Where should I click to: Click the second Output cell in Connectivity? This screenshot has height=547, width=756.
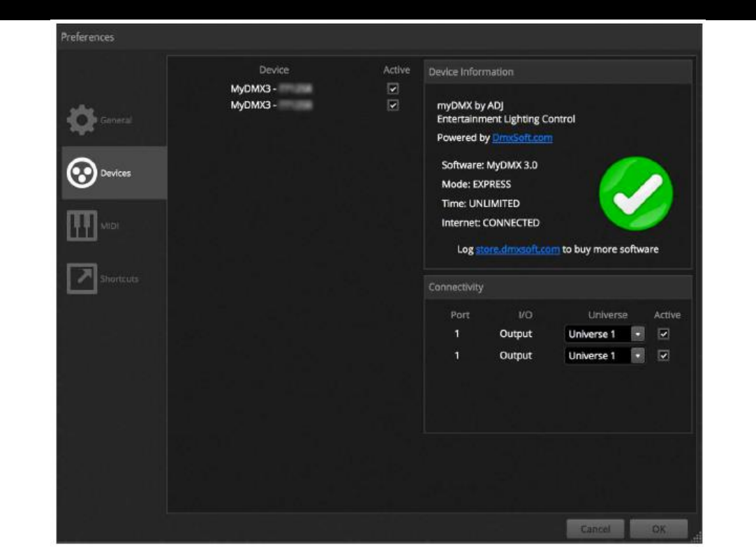tap(515, 356)
